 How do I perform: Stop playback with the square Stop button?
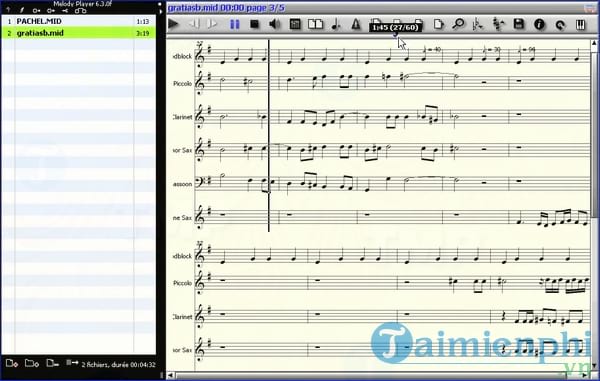point(254,24)
